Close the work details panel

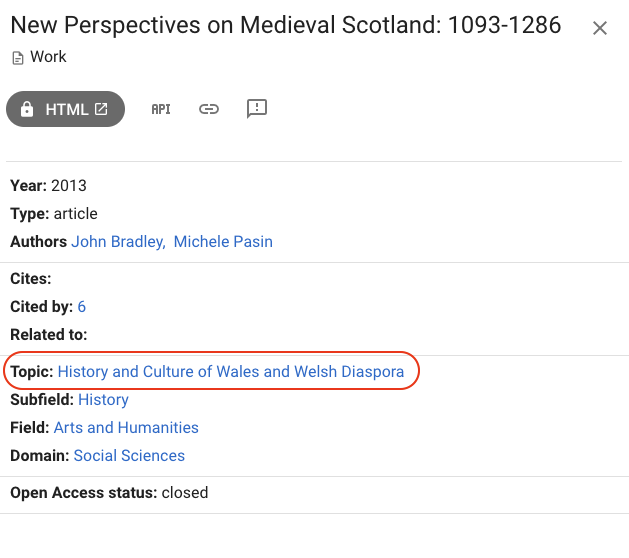click(x=600, y=28)
